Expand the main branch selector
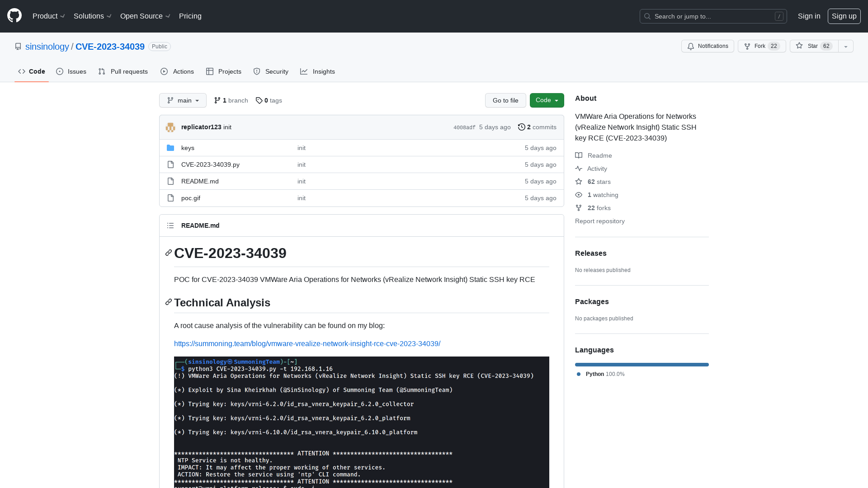Viewport: 868px width, 488px height. click(x=183, y=100)
